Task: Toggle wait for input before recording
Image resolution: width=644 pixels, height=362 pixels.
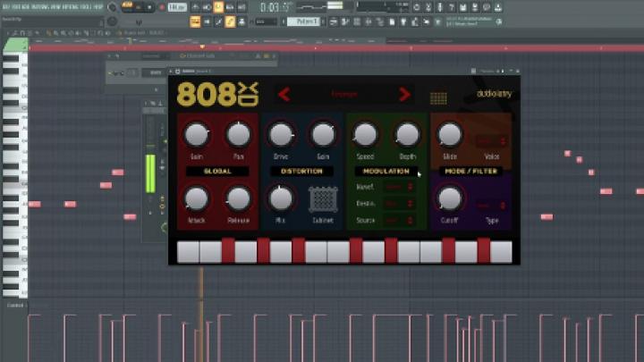Action: tap(207, 7)
